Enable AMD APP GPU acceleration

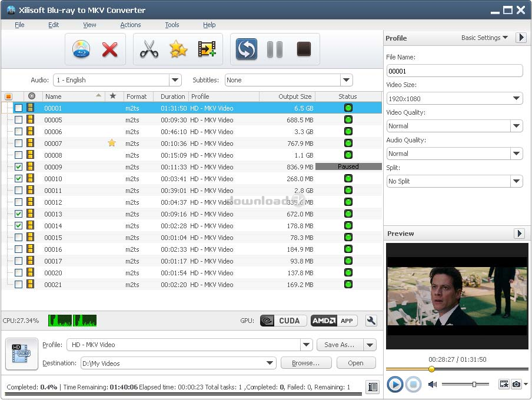pos(334,321)
